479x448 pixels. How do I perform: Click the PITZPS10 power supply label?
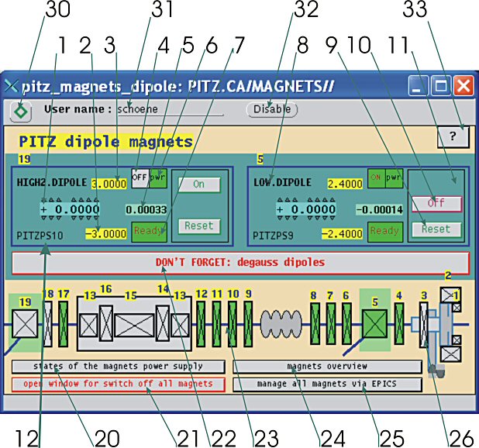(x=40, y=236)
